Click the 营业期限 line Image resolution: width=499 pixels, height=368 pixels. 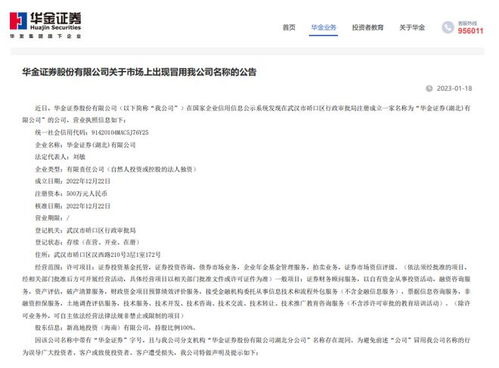[52, 218]
